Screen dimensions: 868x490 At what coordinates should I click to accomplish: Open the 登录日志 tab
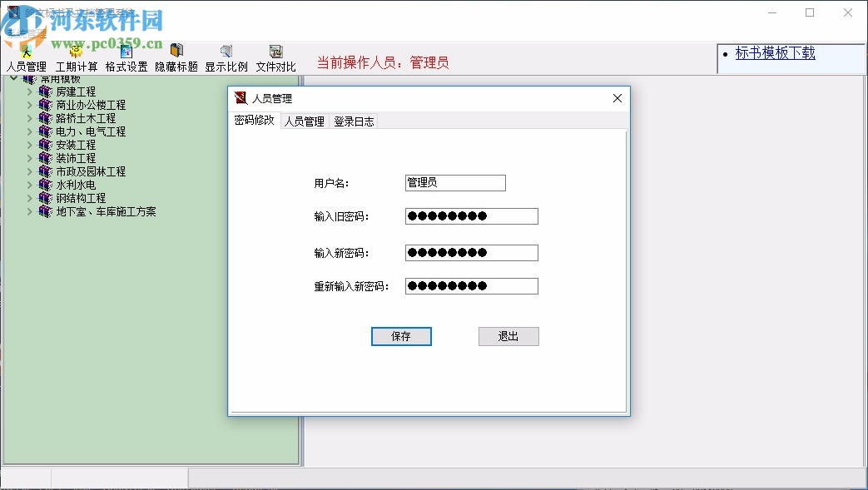354,121
